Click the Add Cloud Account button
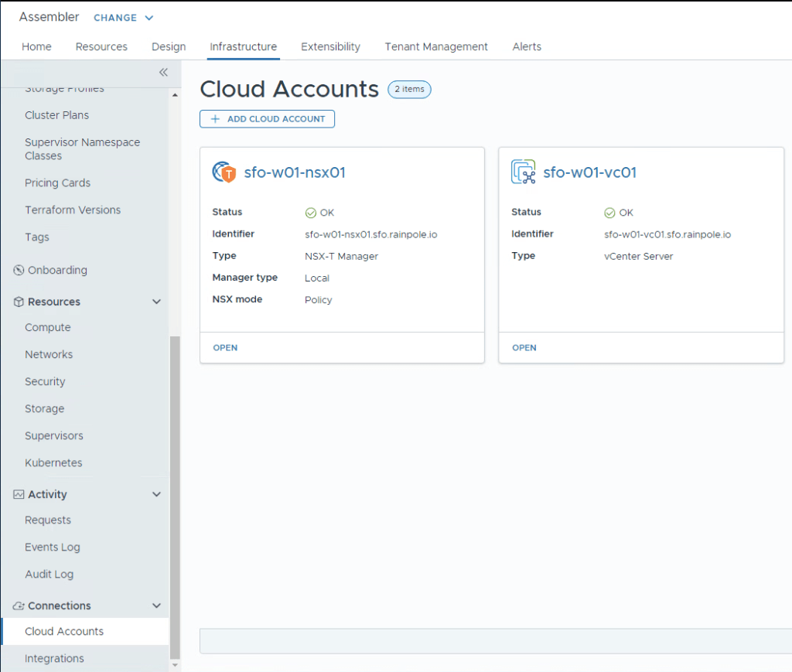This screenshot has width=792, height=672. coord(267,119)
